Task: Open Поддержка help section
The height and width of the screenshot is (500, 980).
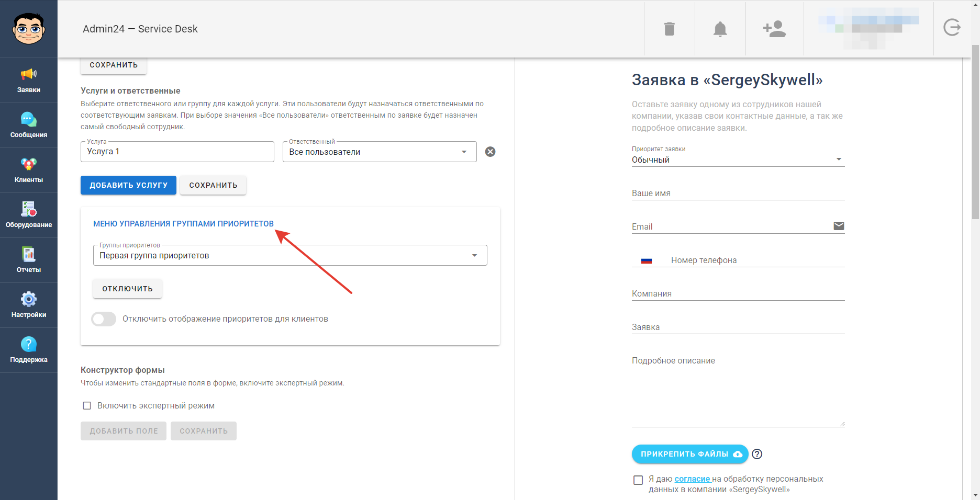Action: (x=29, y=350)
